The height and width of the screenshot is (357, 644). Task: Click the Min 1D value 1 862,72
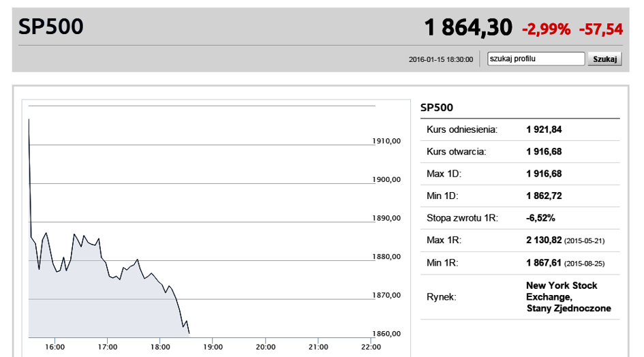pyautogui.click(x=544, y=196)
